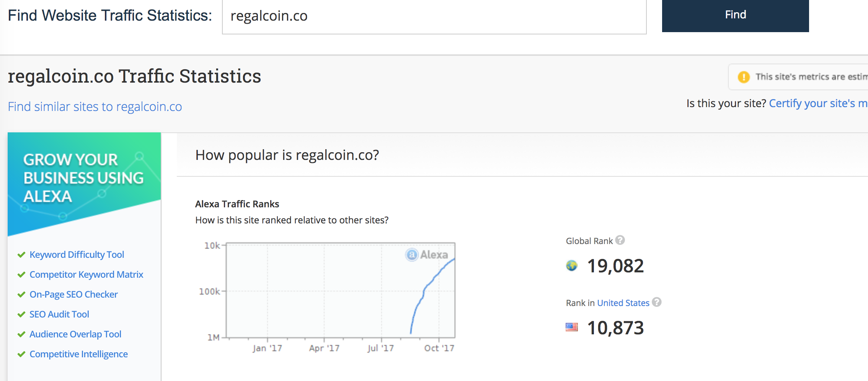Open the Keyword Difficulty Tool link
The height and width of the screenshot is (381, 868).
[x=77, y=255]
